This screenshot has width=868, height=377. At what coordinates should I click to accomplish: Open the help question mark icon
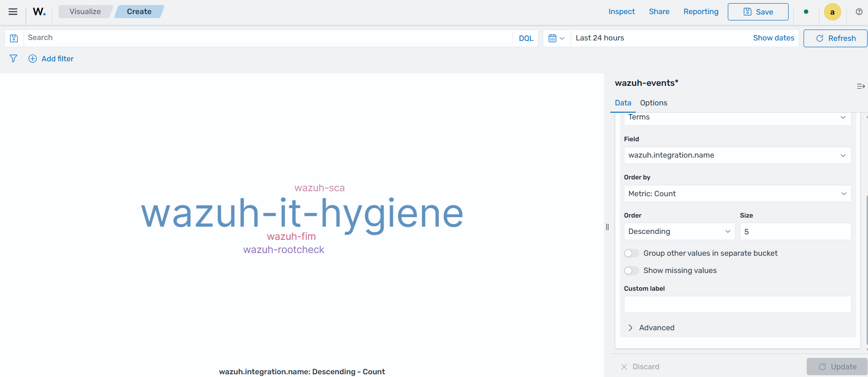pos(859,12)
